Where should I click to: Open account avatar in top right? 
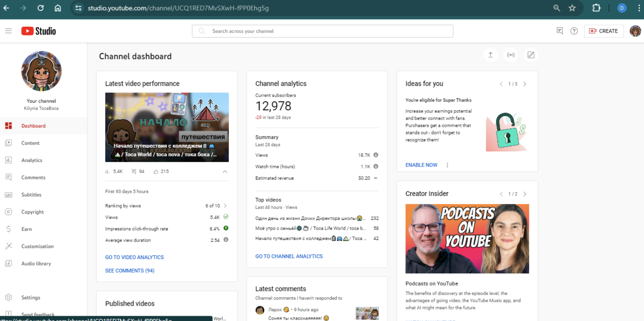[x=635, y=31]
